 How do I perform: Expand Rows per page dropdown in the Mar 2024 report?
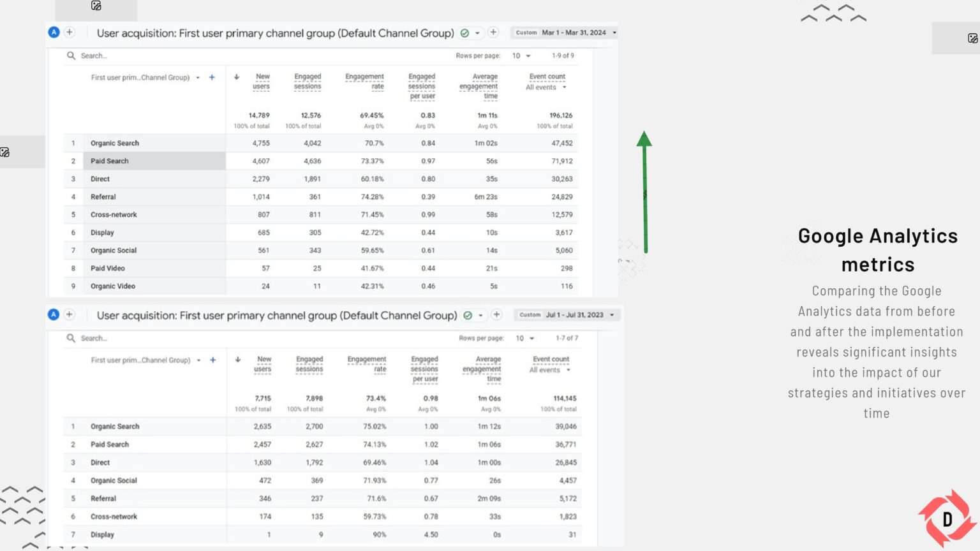click(x=522, y=56)
